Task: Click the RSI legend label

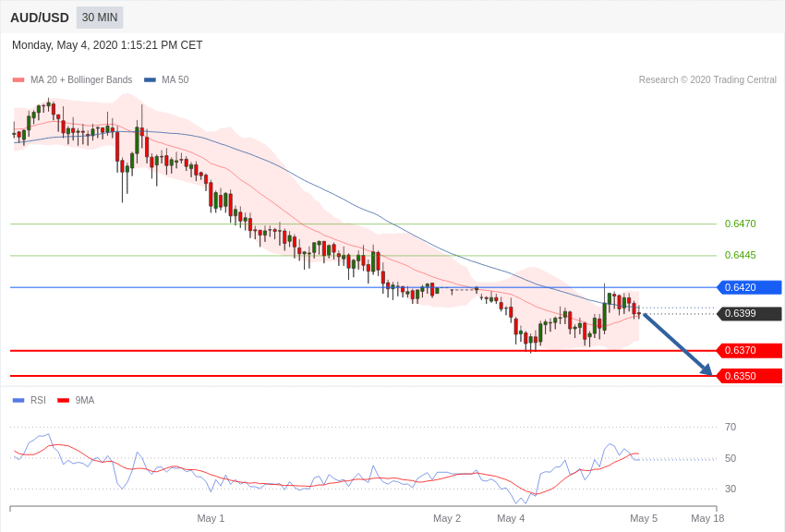Action: point(38,400)
